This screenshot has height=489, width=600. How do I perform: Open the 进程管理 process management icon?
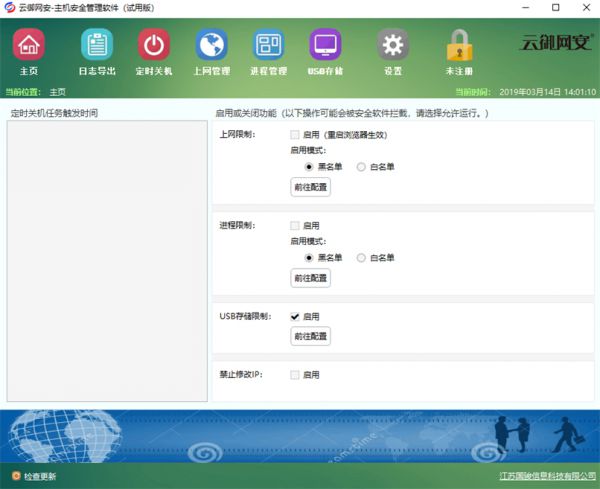pyautogui.click(x=268, y=46)
